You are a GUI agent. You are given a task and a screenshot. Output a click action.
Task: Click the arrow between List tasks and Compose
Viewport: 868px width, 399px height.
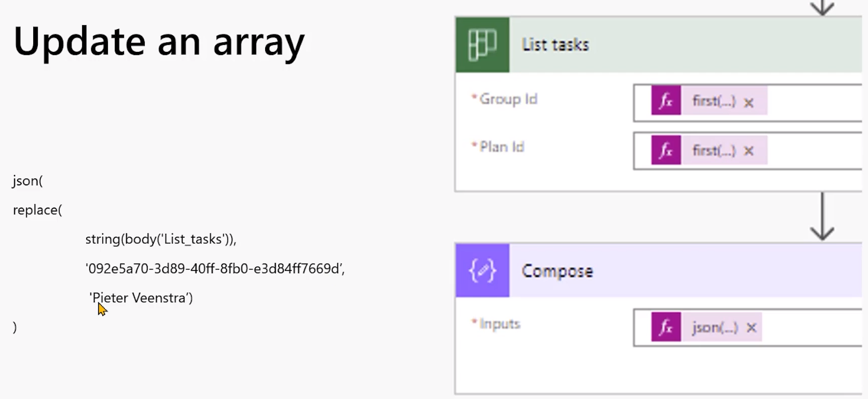click(822, 217)
